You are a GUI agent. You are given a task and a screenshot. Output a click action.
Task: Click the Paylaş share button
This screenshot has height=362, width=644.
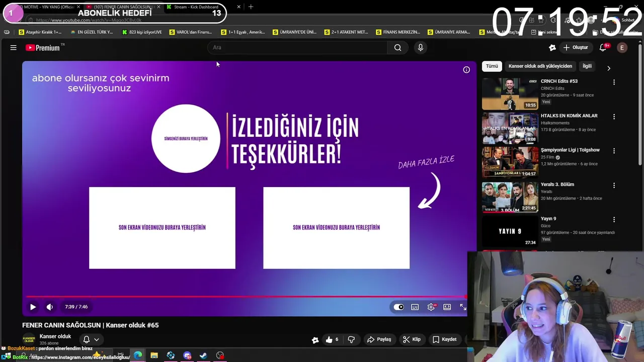379,339
